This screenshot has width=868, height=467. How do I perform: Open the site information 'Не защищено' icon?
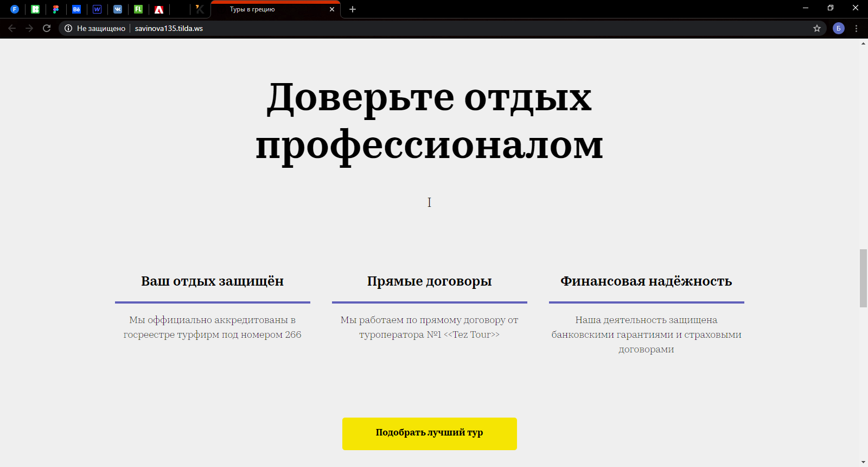68,28
